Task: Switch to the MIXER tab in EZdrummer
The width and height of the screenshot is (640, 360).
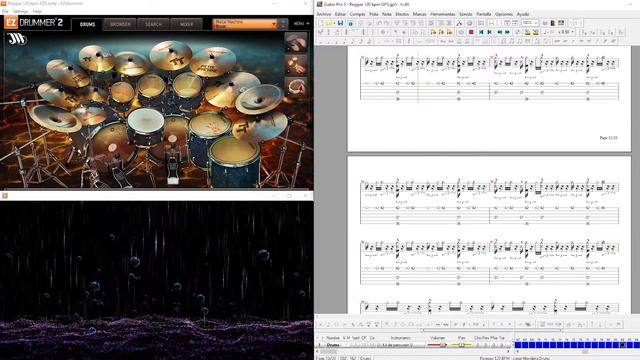Action: tap(187, 24)
